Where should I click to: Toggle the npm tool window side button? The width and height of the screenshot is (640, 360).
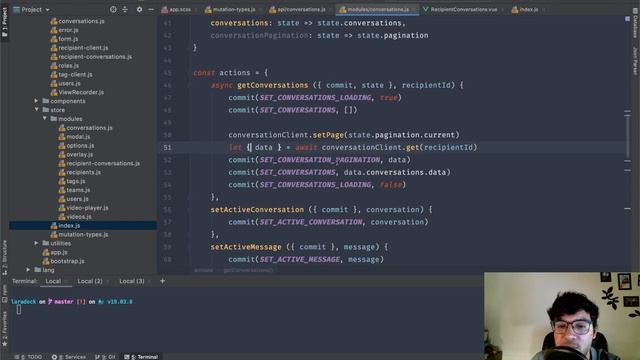[4, 294]
